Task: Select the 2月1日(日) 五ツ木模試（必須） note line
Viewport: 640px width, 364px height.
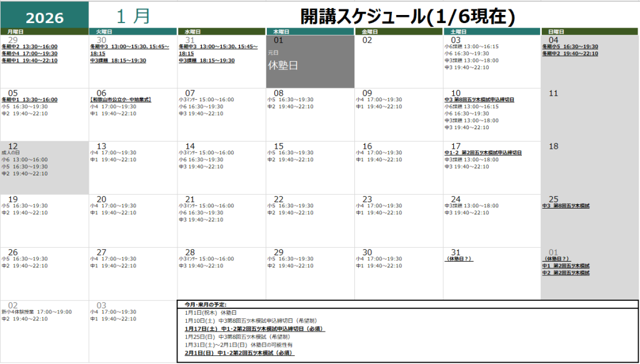Action: [239, 353]
